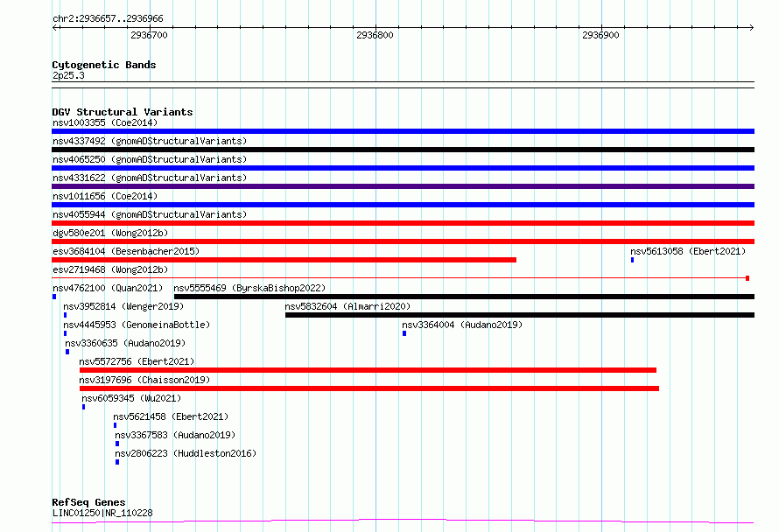Click the blue marker under nsv3952814
The width and height of the screenshot is (779, 532).
point(65,315)
